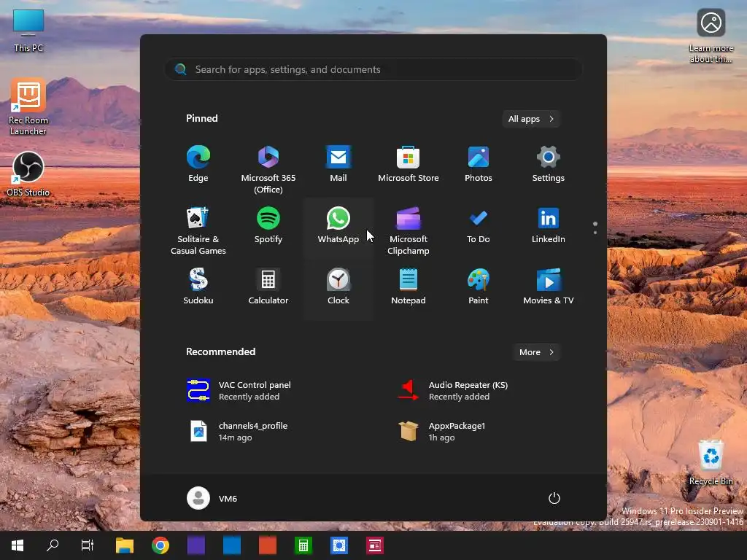Launch WhatsApp
The height and width of the screenshot is (560, 747).
338,226
